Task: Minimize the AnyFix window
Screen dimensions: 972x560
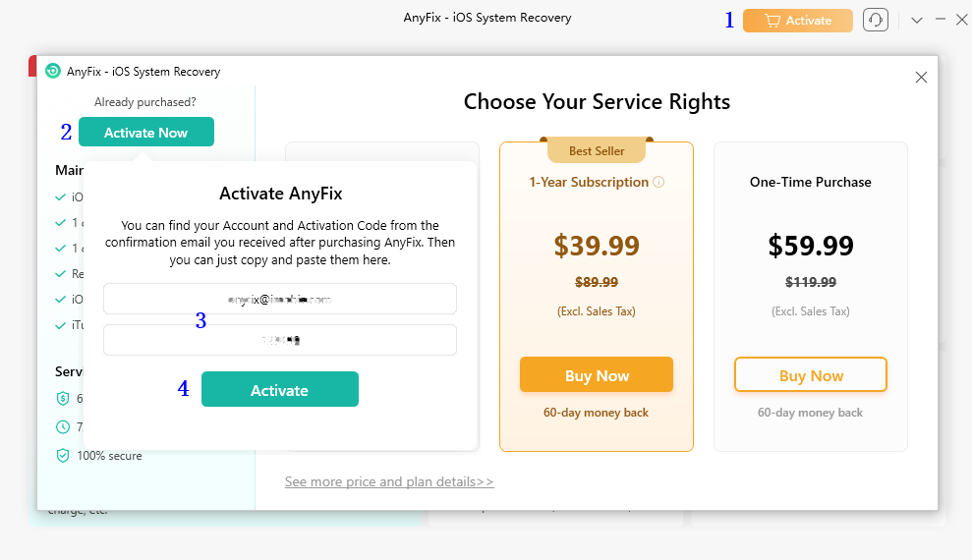Action: click(x=941, y=20)
